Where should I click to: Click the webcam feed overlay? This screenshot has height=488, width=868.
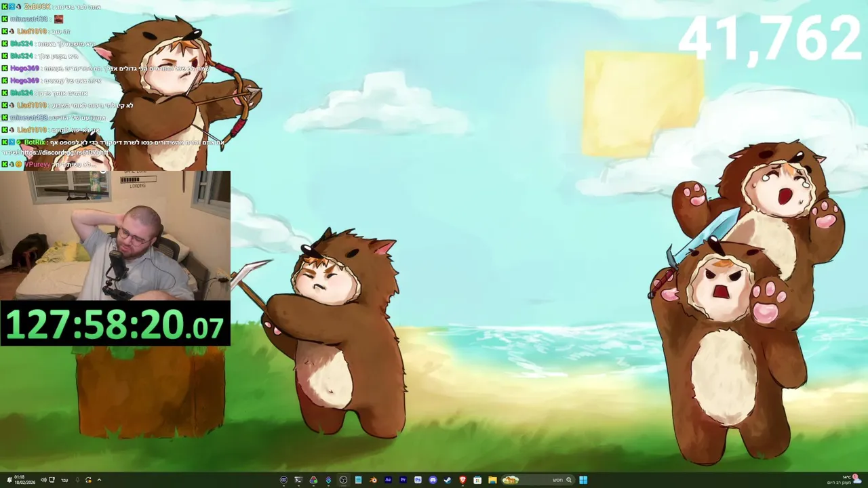[115, 235]
